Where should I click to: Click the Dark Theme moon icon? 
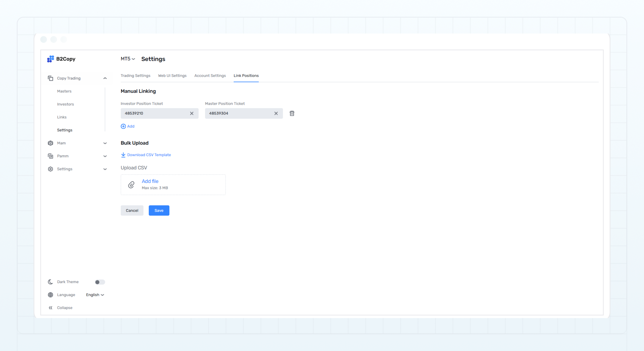point(51,282)
